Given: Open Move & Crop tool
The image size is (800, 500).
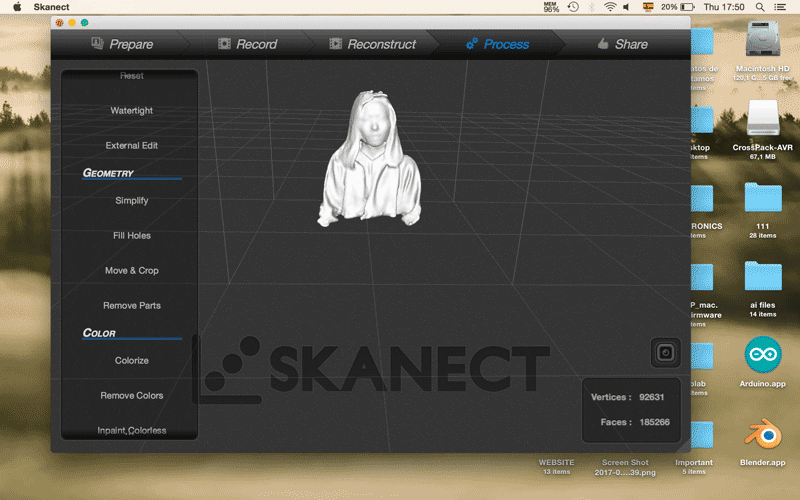Looking at the screenshot, I should point(132,270).
